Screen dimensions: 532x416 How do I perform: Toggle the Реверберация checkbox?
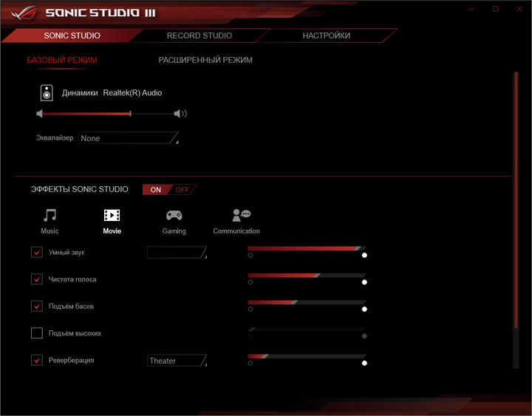point(37,360)
